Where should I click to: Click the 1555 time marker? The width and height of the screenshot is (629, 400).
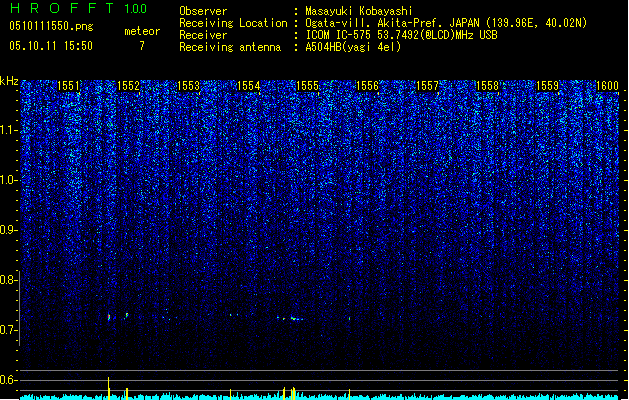tap(307, 86)
